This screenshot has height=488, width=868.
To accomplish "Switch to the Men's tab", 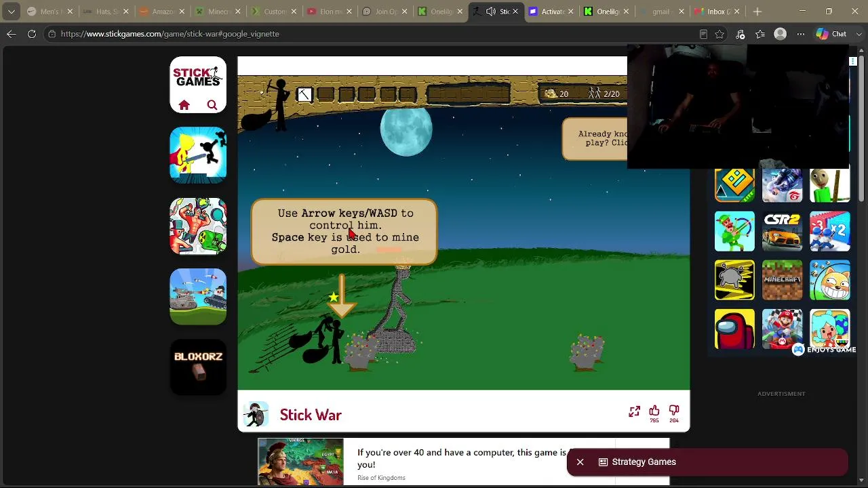I will 50,12.
